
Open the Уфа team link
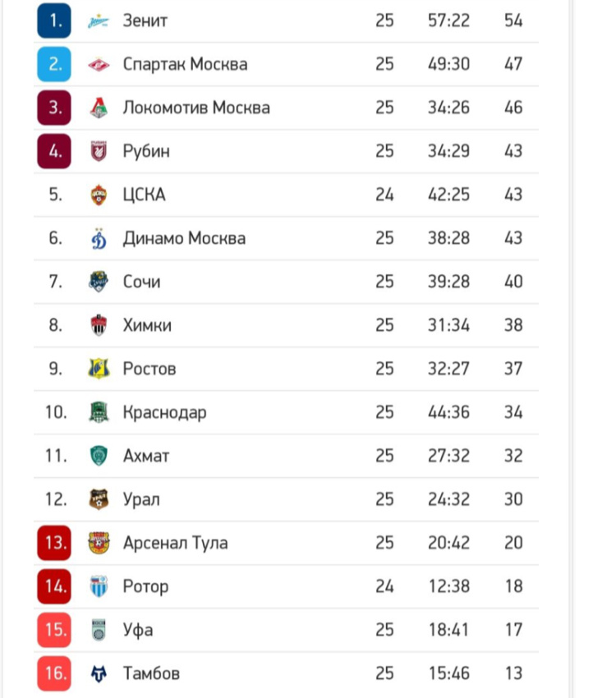coord(138,631)
